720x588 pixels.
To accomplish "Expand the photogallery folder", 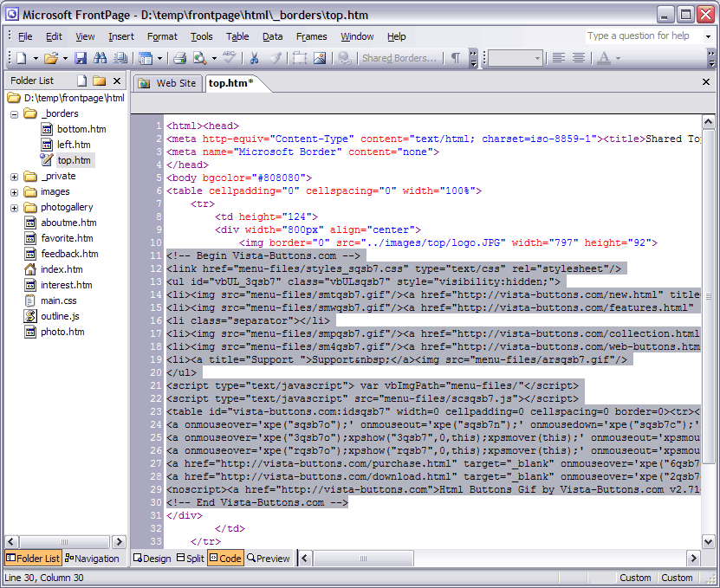I will tap(14, 208).
